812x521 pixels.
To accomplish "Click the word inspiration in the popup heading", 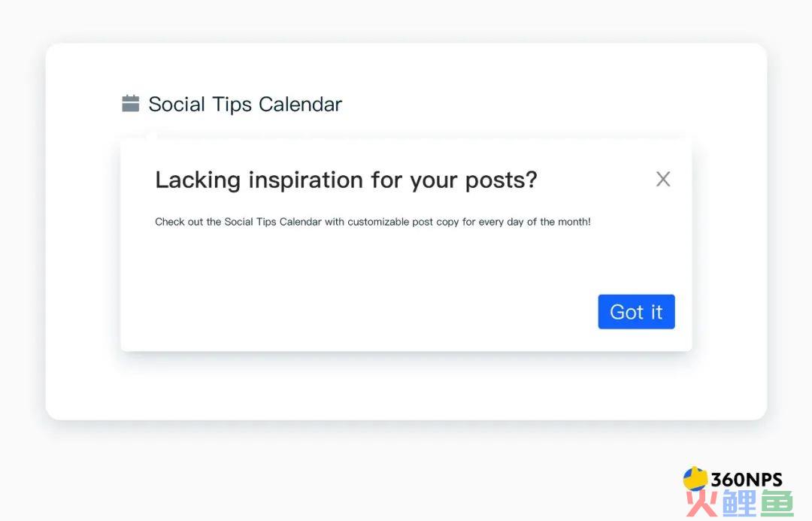I will pos(305,180).
